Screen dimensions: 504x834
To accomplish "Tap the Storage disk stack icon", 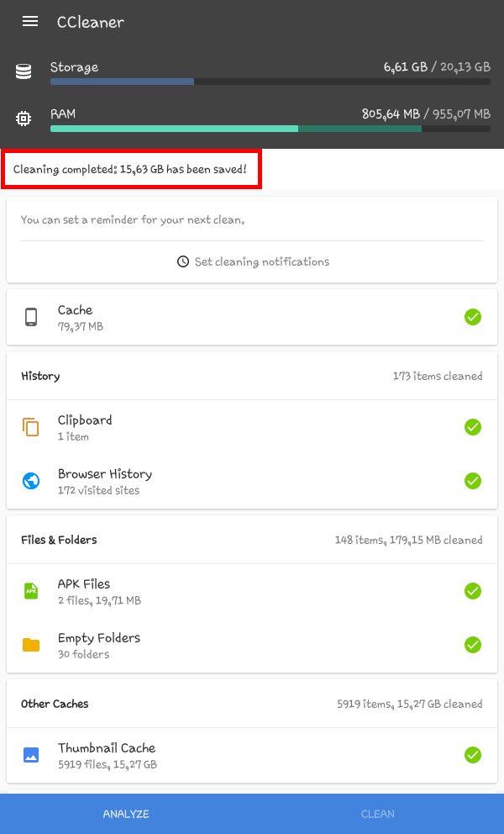I will coord(24,71).
